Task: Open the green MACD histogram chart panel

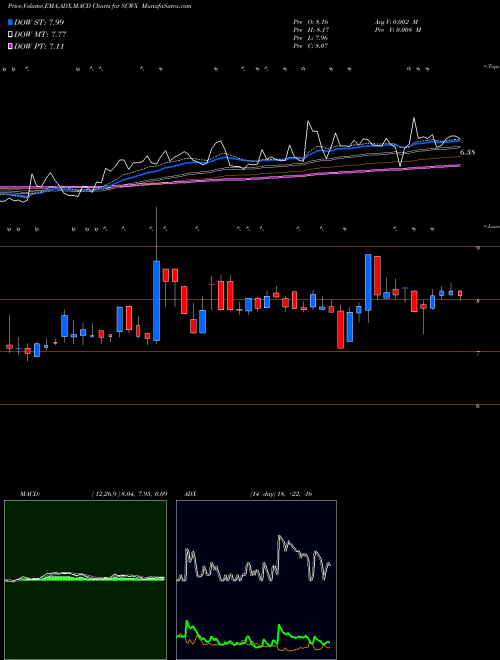Action: tap(85, 580)
